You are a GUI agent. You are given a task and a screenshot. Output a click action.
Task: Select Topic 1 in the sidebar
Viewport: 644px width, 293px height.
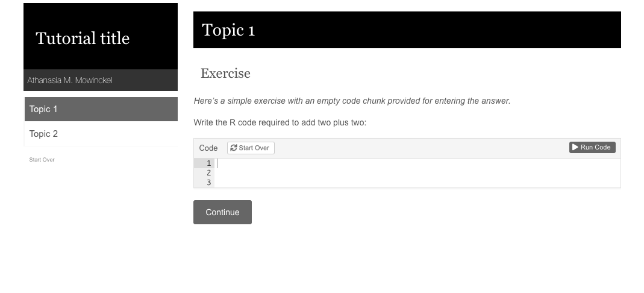[x=101, y=109]
